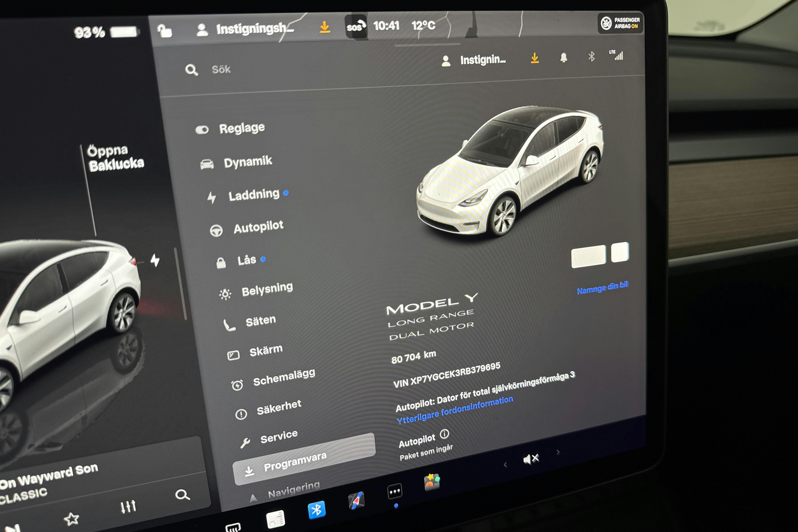Screen dimensions: 798x532
Task: Open the Toybox colorful app icon
Action: coord(432,482)
